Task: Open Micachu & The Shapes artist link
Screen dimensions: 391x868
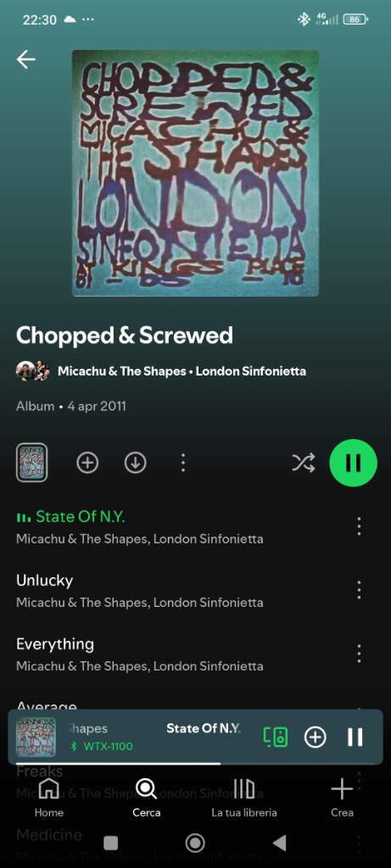Action: tap(122, 371)
